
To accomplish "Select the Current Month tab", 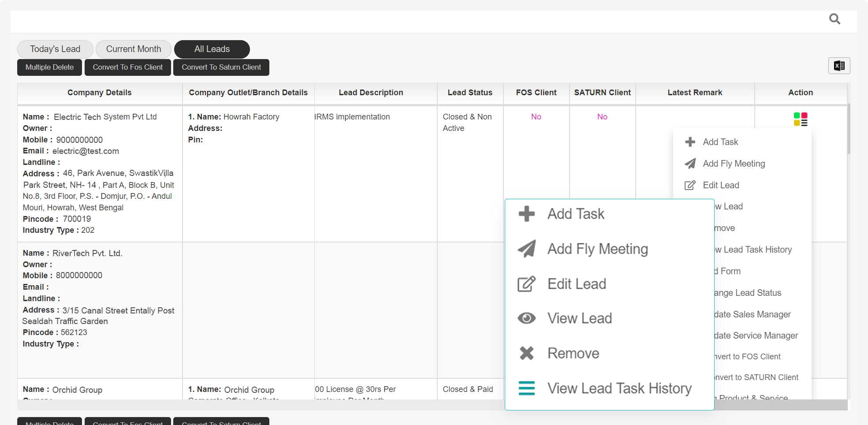I will tap(134, 49).
